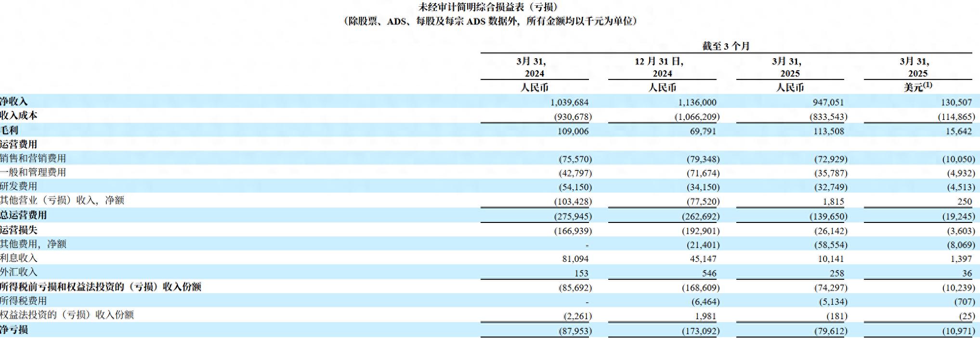Click net revenue value 130,507
Screen dimensions: 980x338
956,103
